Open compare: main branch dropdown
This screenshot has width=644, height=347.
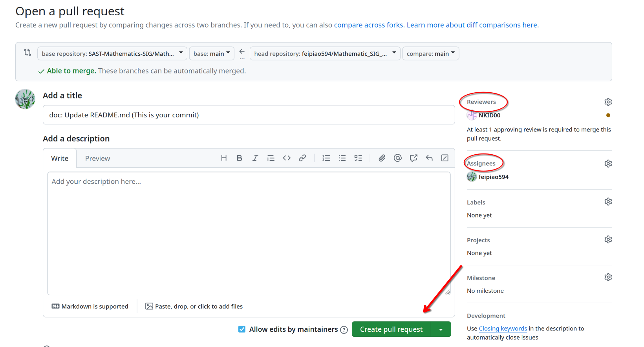coord(431,53)
